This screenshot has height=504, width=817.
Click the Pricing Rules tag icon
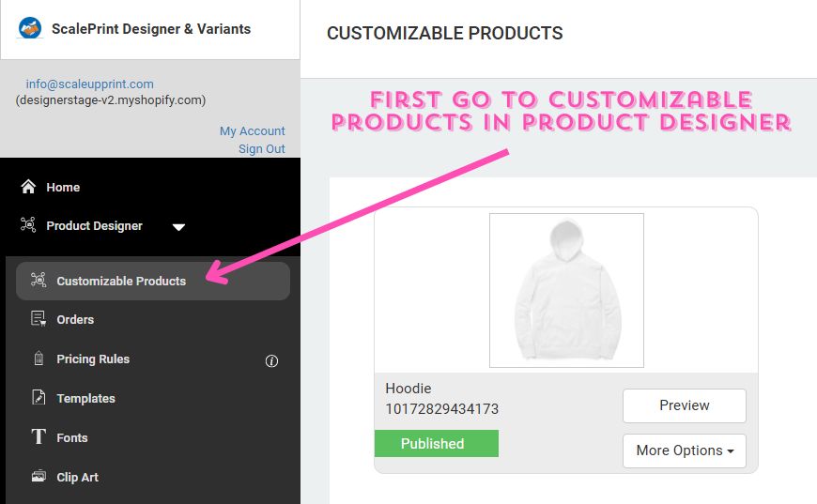pyautogui.click(x=39, y=359)
